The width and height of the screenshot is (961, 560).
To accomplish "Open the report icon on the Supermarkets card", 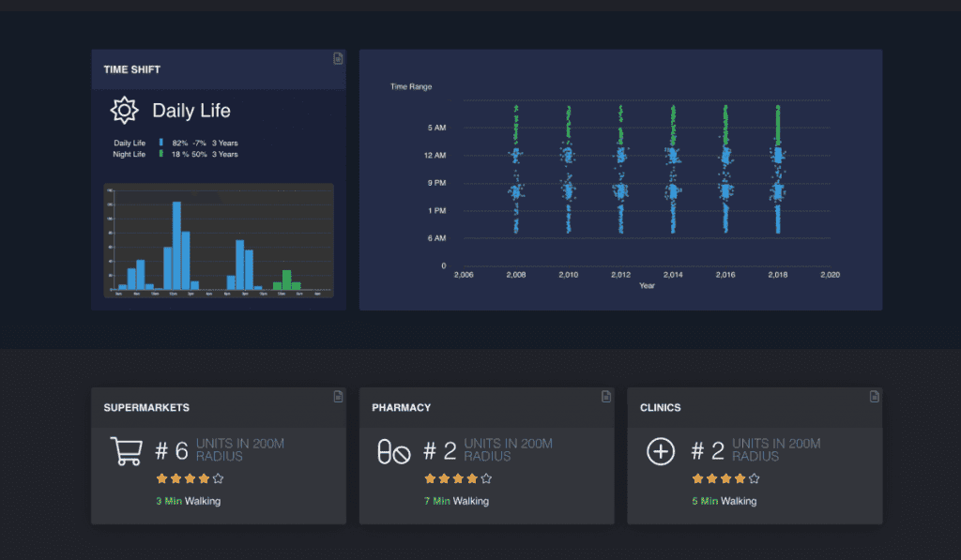I will tap(338, 397).
